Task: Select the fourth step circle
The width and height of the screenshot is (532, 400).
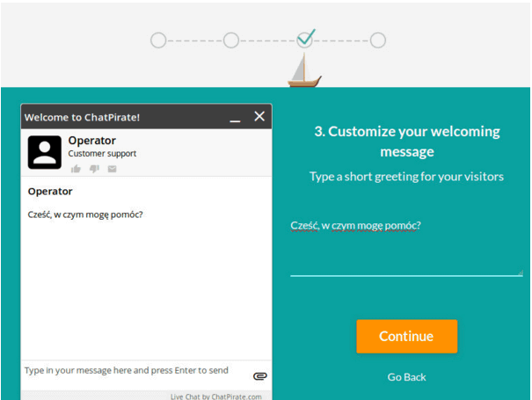Action: 378,40
